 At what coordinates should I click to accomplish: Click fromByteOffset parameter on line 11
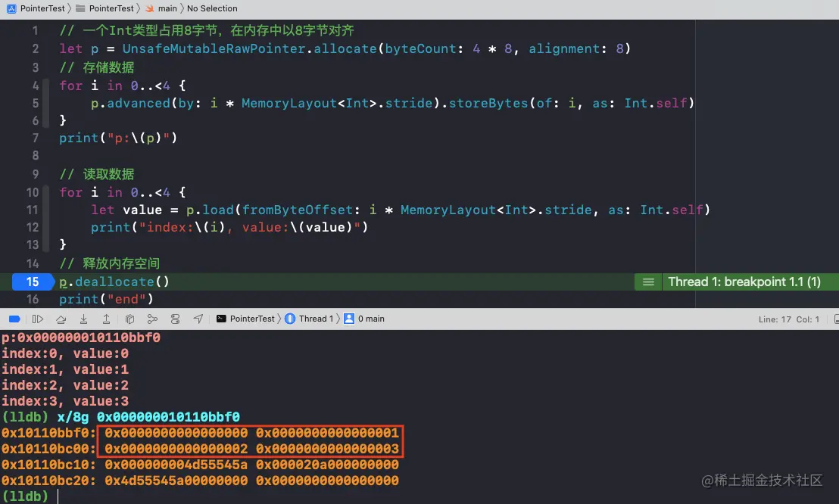click(x=298, y=210)
